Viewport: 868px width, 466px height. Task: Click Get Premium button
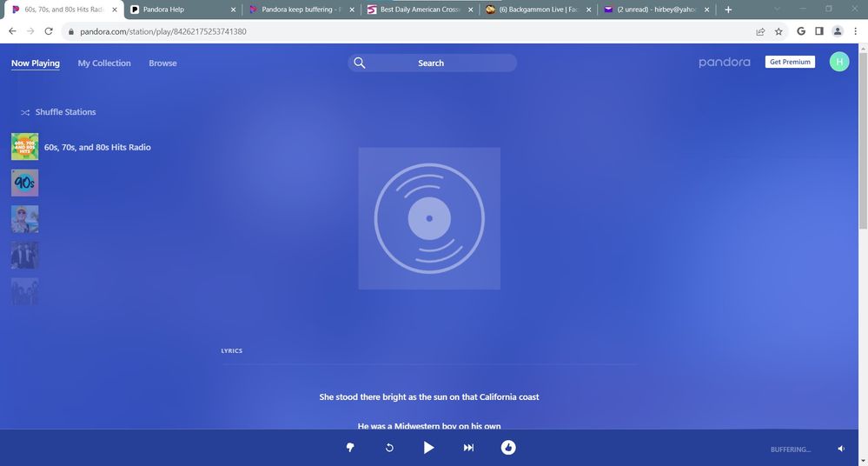pos(790,62)
